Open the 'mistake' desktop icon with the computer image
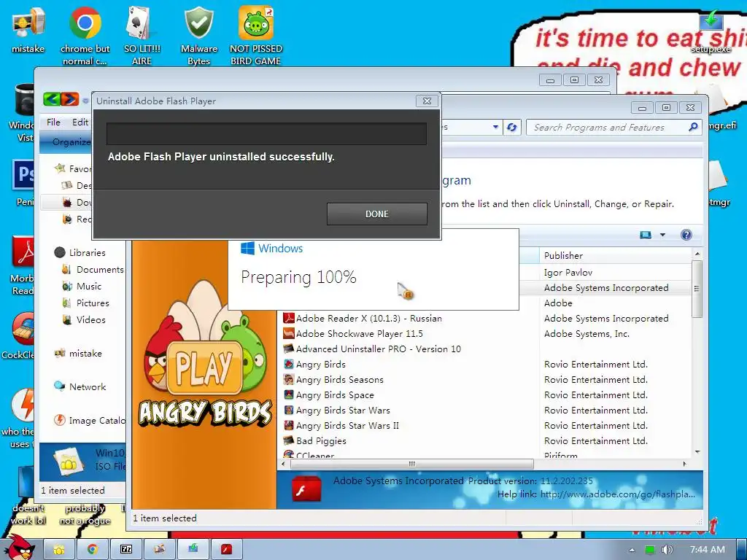This screenshot has height=560, width=747. [x=28, y=31]
